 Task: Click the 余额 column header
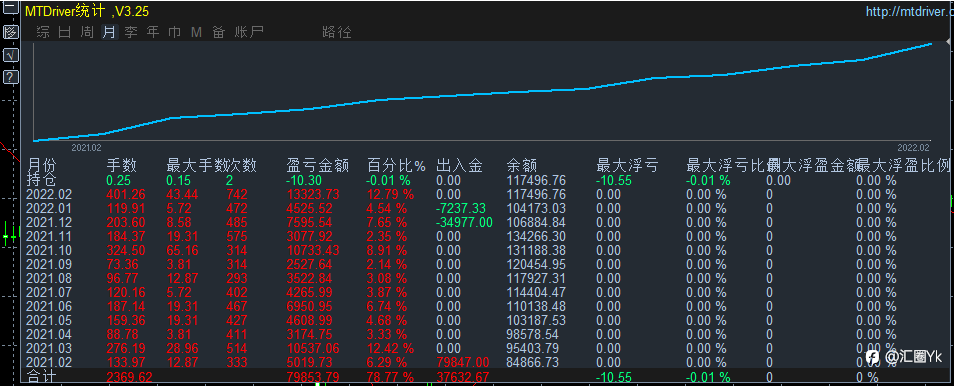coord(521,166)
